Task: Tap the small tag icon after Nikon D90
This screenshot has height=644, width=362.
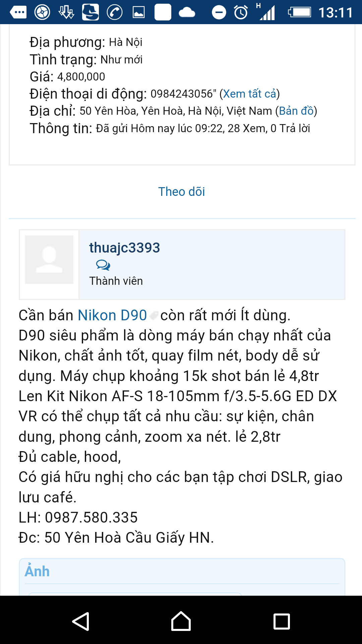Action: (154, 316)
